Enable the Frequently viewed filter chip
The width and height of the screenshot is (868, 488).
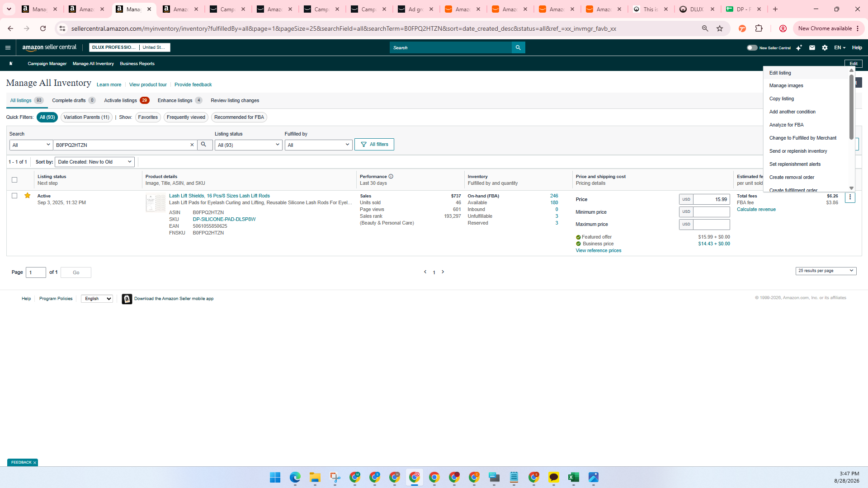pos(186,117)
